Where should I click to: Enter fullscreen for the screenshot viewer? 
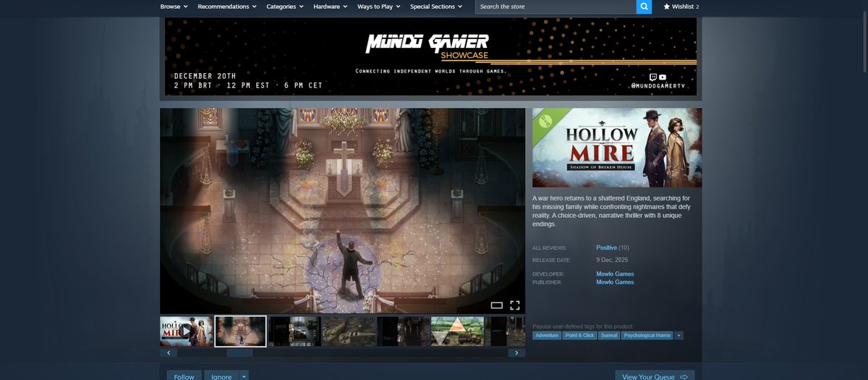pyautogui.click(x=515, y=305)
